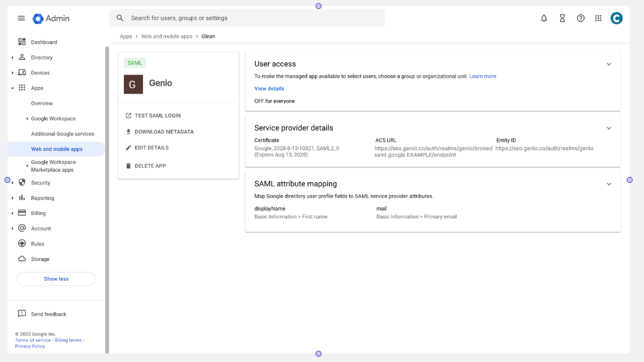Open Terms of service link
The image size is (644, 362).
33,340
